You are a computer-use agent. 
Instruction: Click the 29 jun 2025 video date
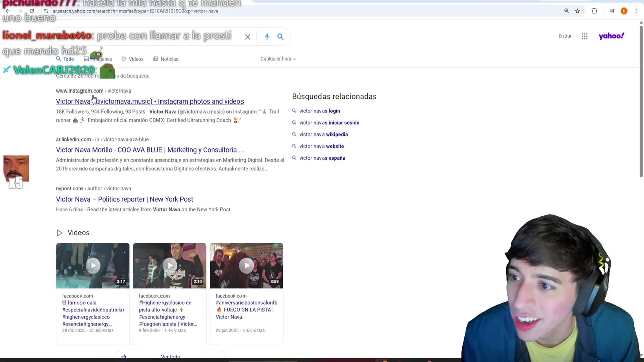coord(227,330)
